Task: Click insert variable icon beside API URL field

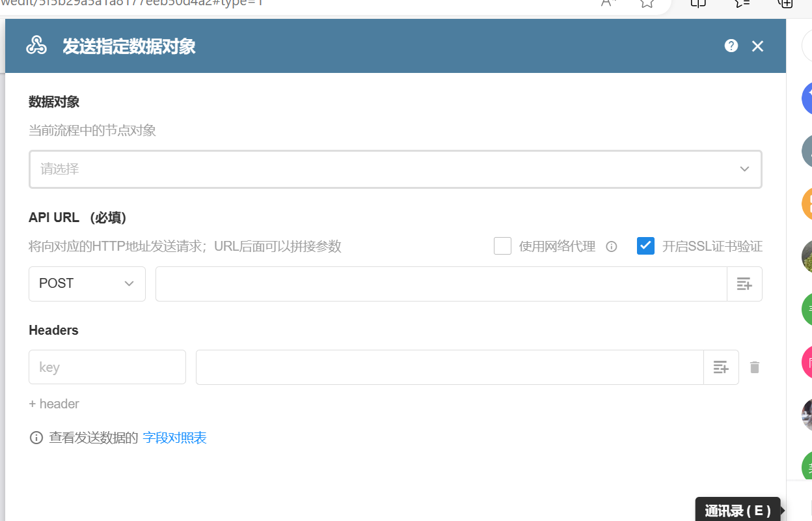Action: pos(744,283)
